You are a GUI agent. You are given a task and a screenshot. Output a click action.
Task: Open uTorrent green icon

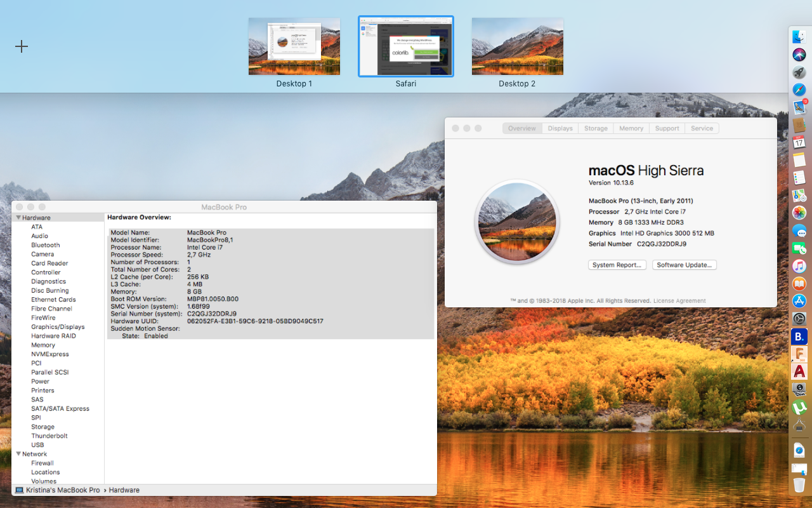click(x=799, y=407)
